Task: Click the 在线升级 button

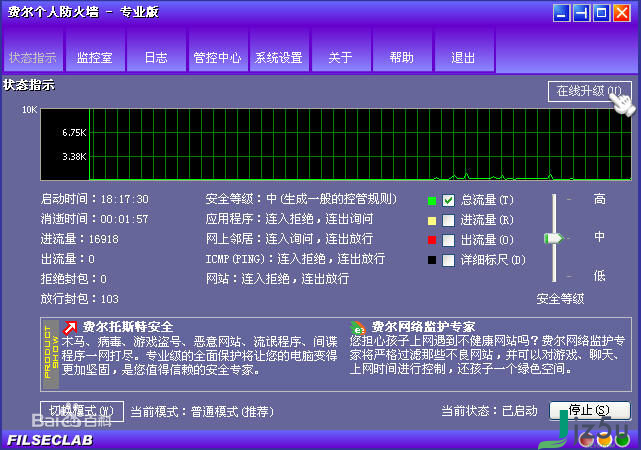Action: [589, 91]
